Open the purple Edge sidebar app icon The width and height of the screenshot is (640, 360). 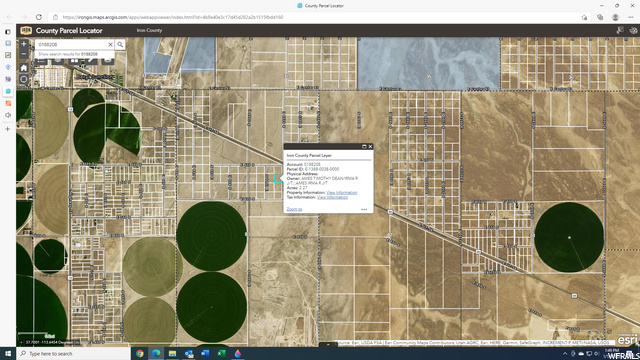click(x=8, y=79)
